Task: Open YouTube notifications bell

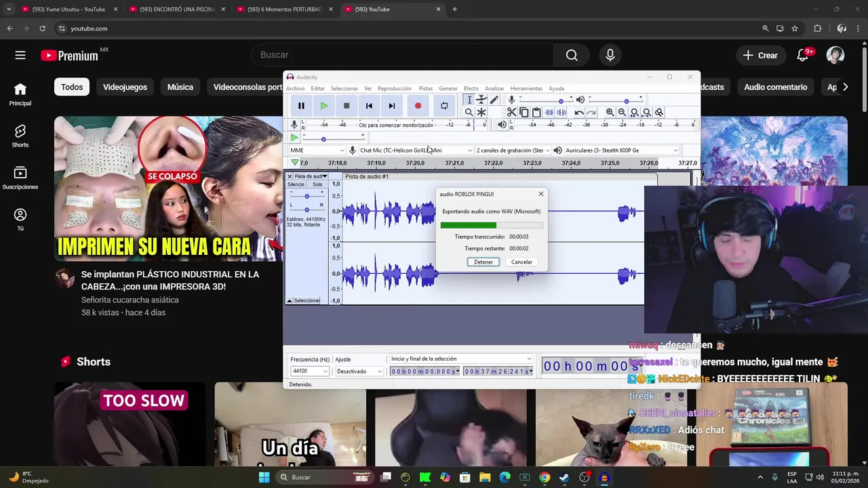Action: click(x=803, y=56)
